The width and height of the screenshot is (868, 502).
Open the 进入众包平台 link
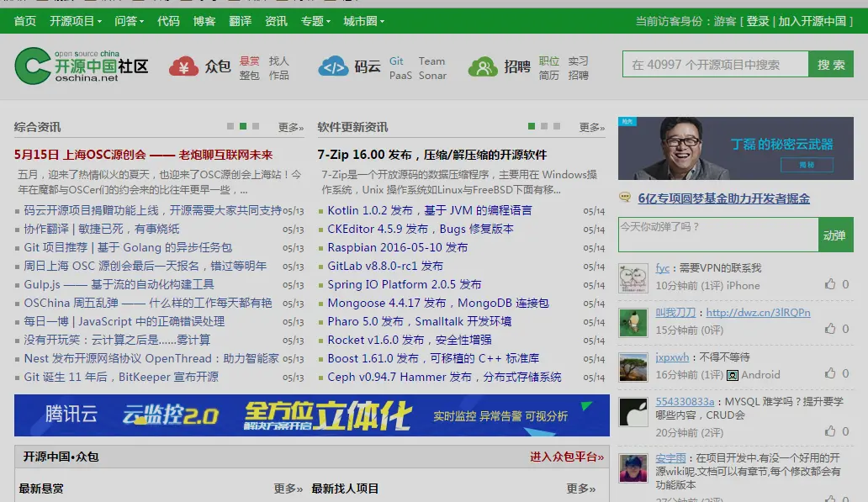click(x=567, y=457)
